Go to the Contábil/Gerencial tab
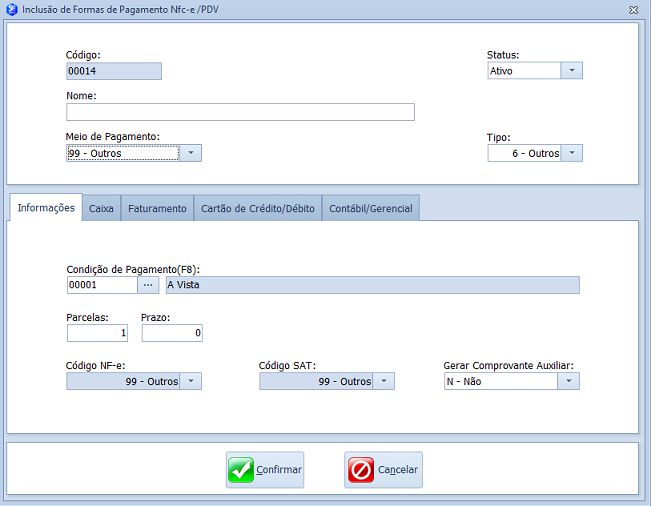 (370, 209)
